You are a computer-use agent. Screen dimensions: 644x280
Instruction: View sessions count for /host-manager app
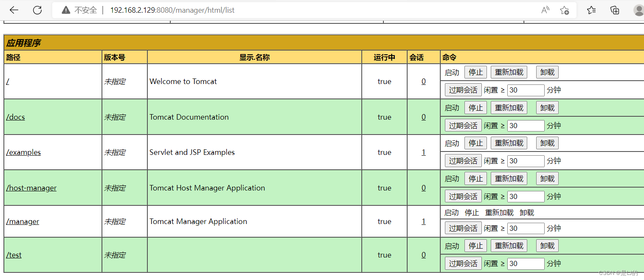click(x=424, y=188)
